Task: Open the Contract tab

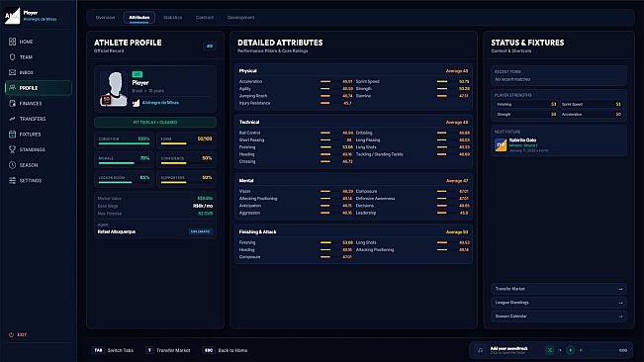Action: (x=205, y=18)
